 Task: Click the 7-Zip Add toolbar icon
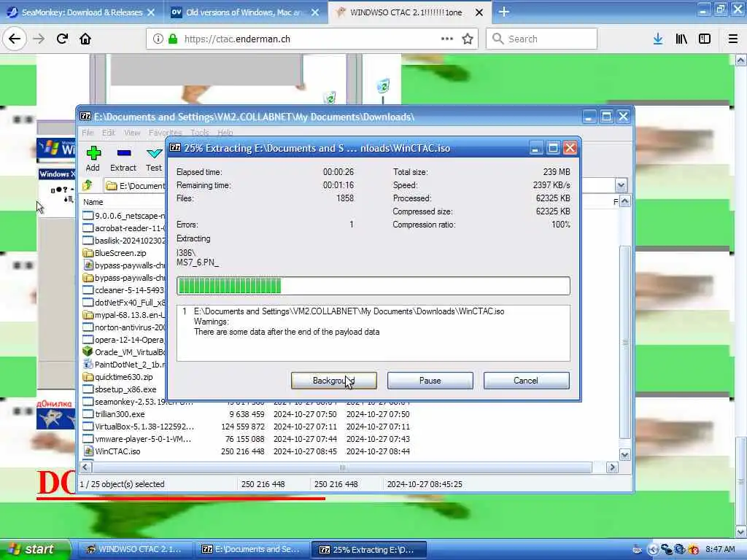tap(93, 159)
